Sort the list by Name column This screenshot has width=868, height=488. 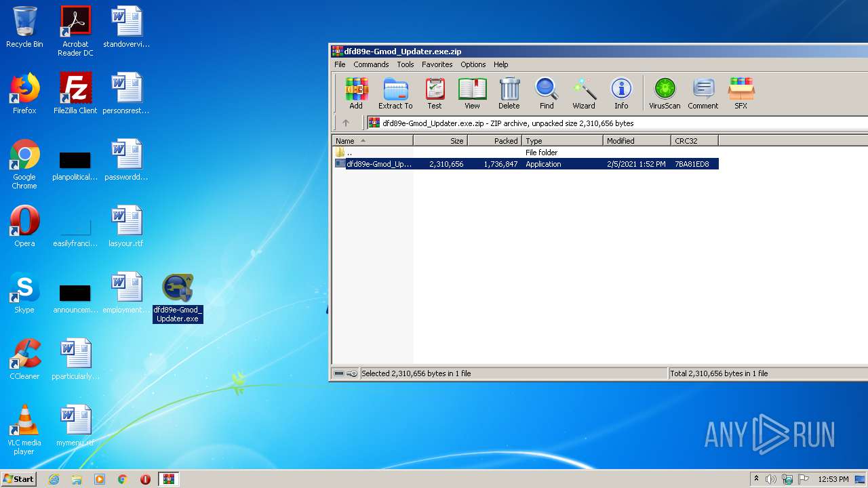tap(373, 141)
